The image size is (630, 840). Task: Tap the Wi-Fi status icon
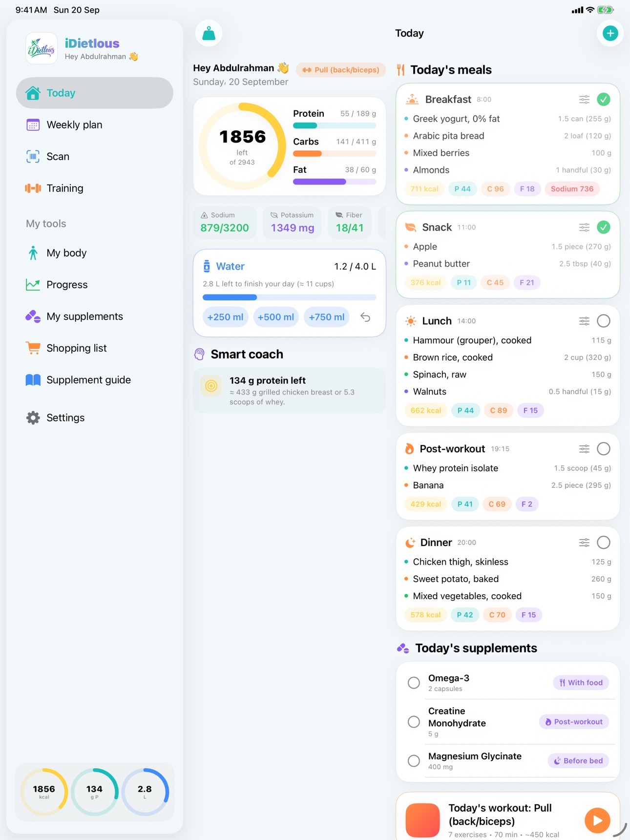pyautogui.click(x=590, y=10)
